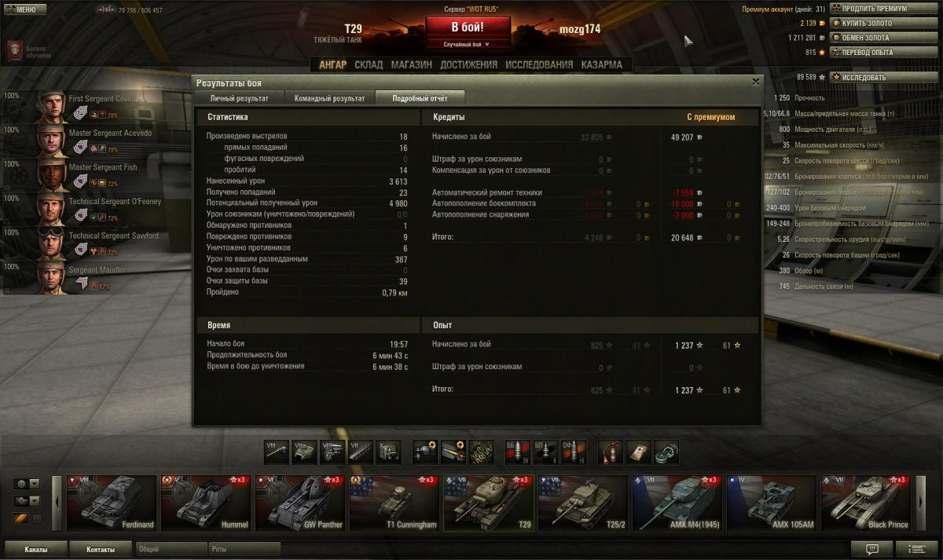Image resolution: width=943 pixels, height=560 pixels.
Task: Select crew member Technical Sergeant Sawford portrait
Action: click(52, 244)
